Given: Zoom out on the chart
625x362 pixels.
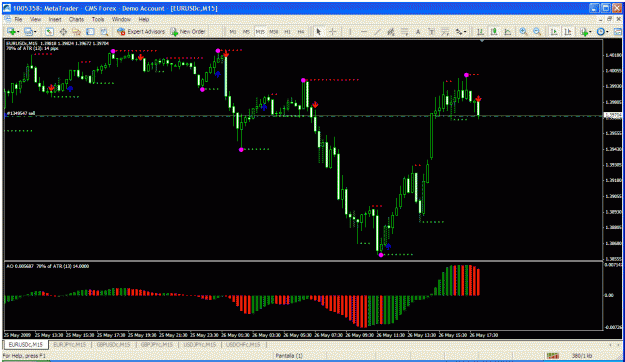Looking at the screenshot, I should point(537,31).
